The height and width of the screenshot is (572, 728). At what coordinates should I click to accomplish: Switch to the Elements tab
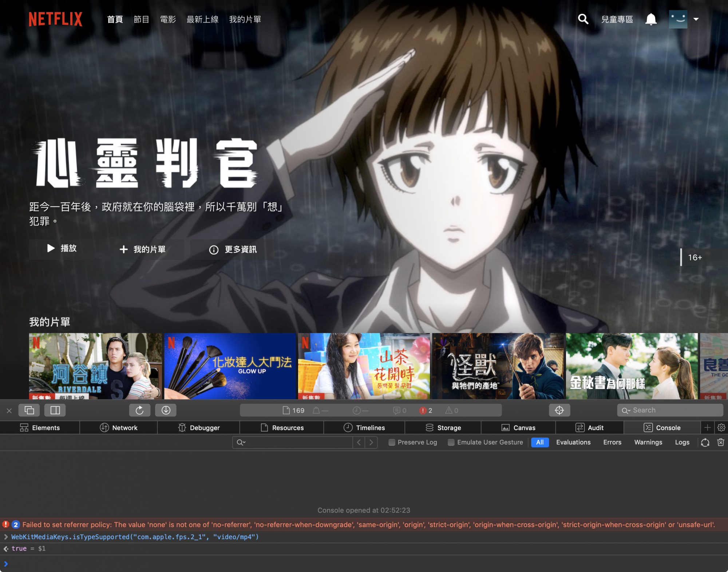pyautogui.click(x=40, y=428)
